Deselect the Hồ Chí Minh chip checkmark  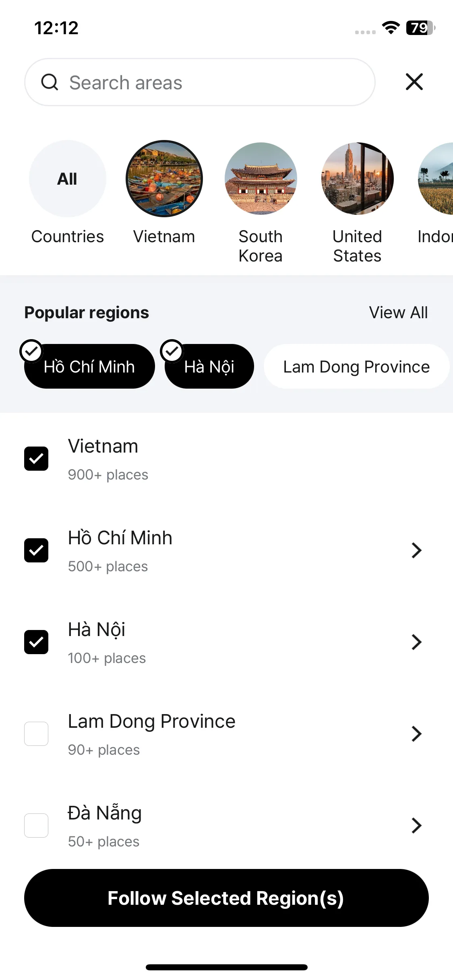tap(31, 351)
